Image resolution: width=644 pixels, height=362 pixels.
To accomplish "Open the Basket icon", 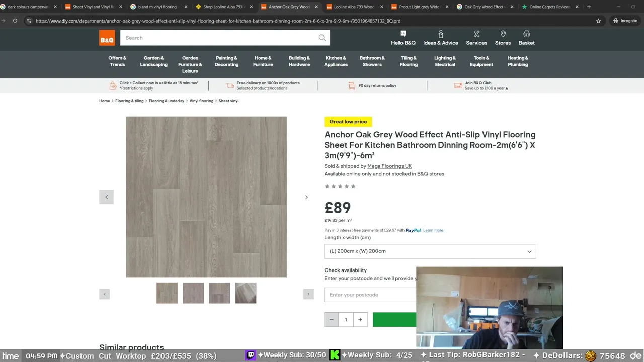I will pyautogui.click(x=527, y=34).
